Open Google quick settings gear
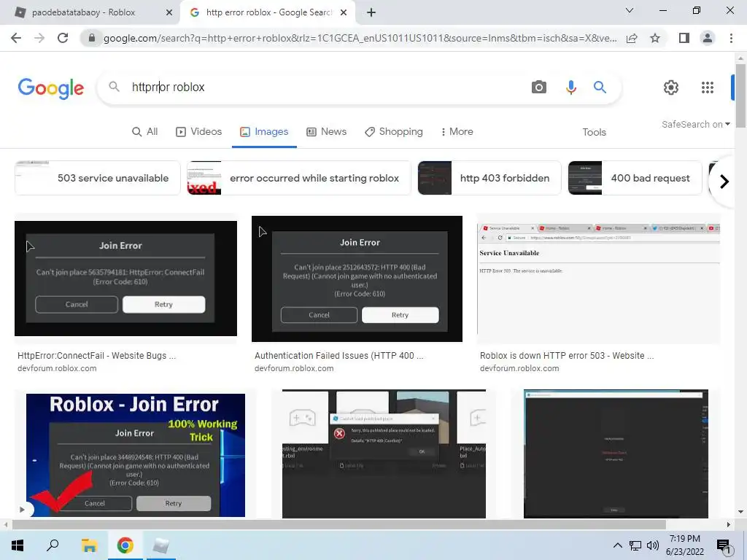The width and height of the screenshot is (747, 560). tap(671, 87)
